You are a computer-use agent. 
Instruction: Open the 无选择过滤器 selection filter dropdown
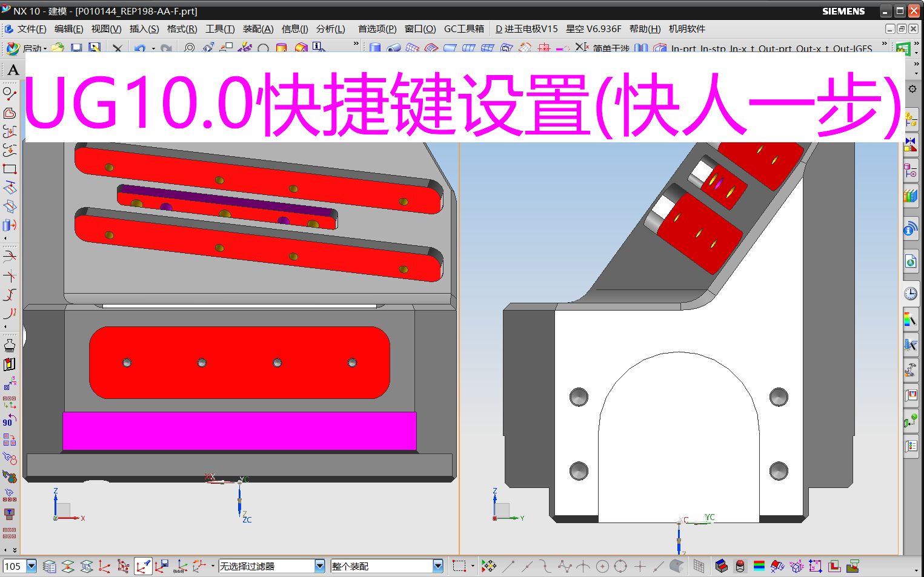click(x=321, y=566)
